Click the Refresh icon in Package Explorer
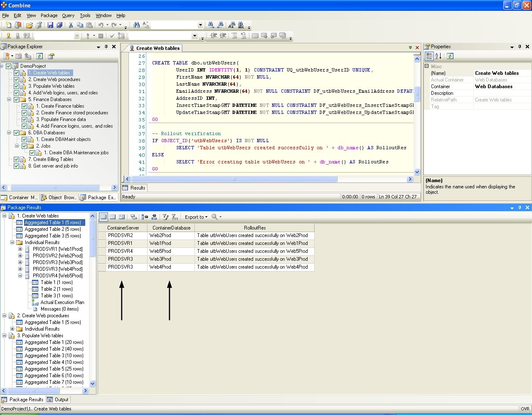The image size is (532, 415). coord(39,56)
